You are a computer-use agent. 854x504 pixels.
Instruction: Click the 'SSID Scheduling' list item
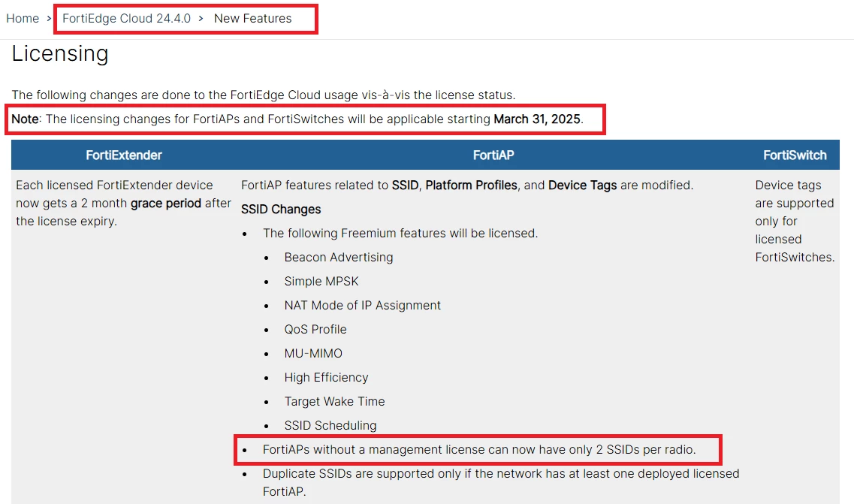pyautogui.click(x=330, y=425)
